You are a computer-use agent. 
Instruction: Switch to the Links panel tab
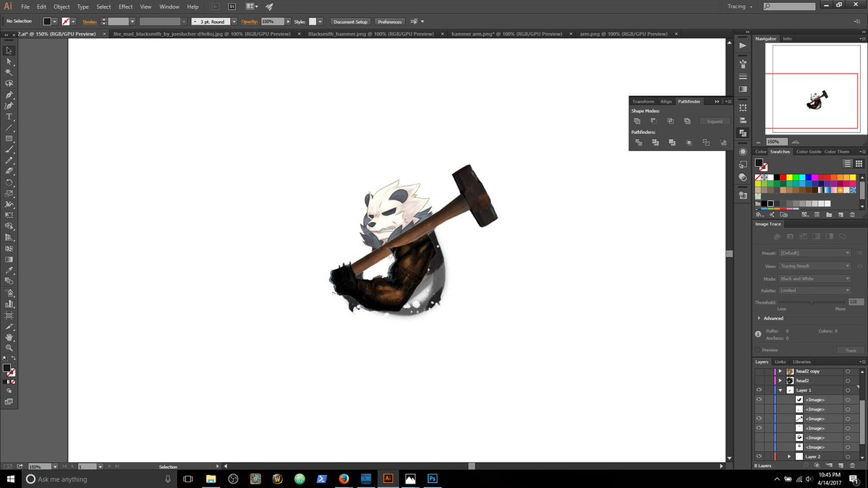(x=780, y=361)
